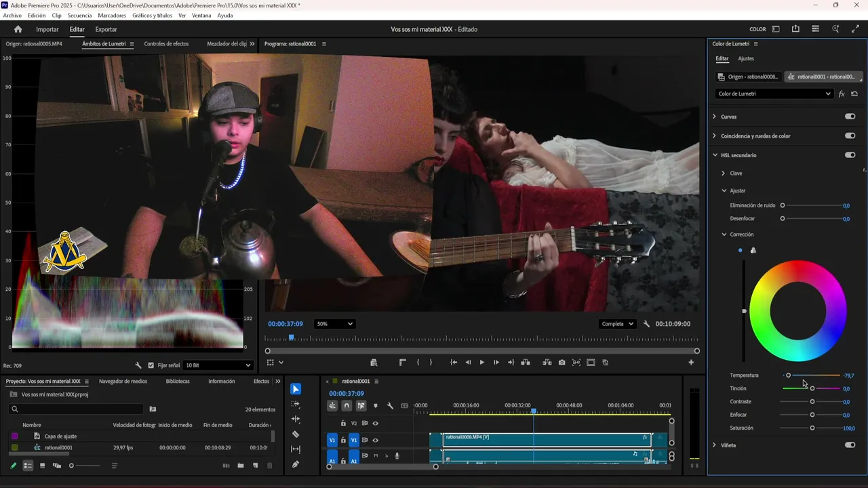Expand Coincidencia y ruedas de color section
Image resolution: width=868 pixels, height=488 pixels.
(714, 136)
